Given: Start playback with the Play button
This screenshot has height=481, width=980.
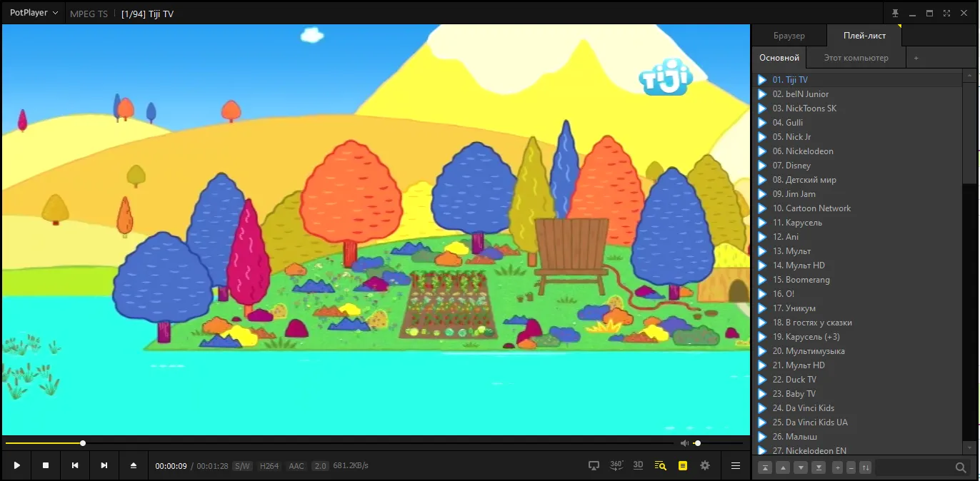Looking at the screenshot, I should click(16, 465).
